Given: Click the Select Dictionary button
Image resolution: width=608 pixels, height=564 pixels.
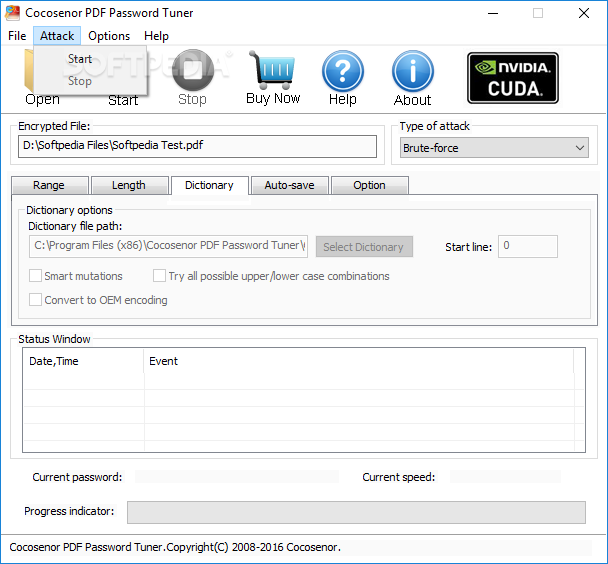Looking at the screenshot, I should tap(364, 247).
